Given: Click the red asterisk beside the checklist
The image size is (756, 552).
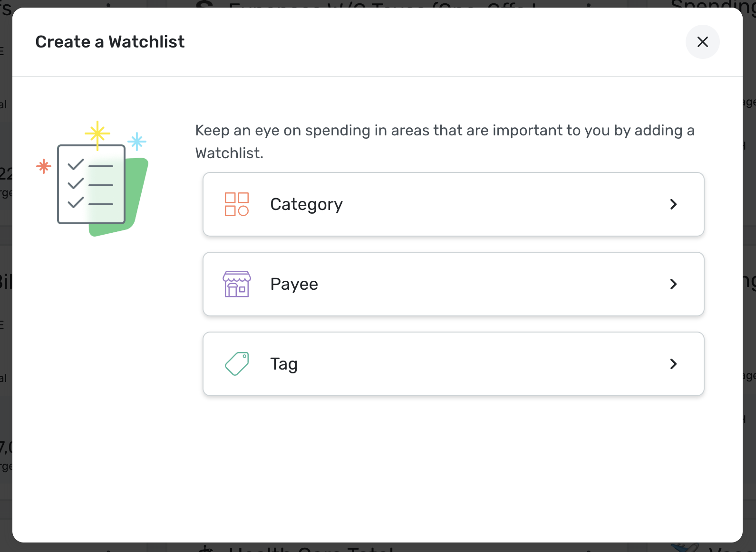Looking at the screenshot, I should [44, 166].
